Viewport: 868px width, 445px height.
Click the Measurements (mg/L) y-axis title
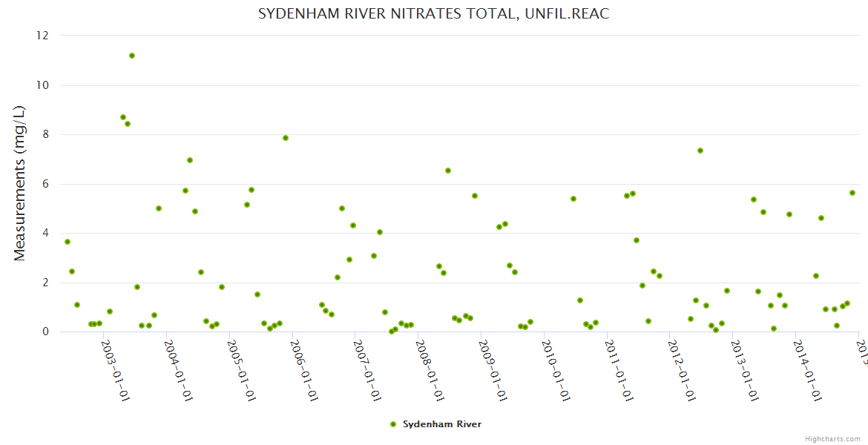[20, 183]
